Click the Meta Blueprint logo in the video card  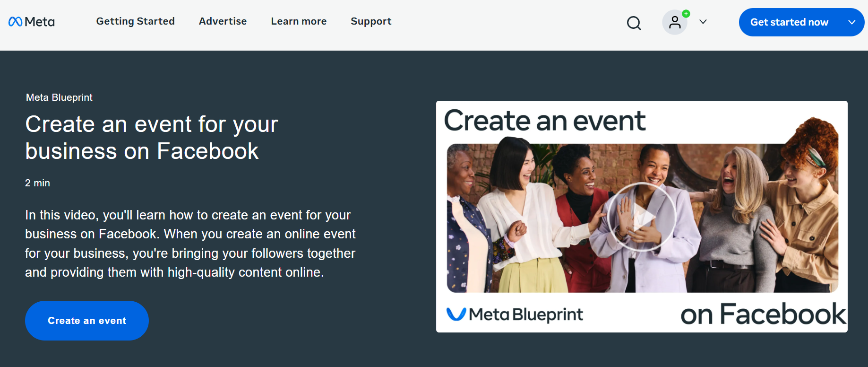[515, 315]
